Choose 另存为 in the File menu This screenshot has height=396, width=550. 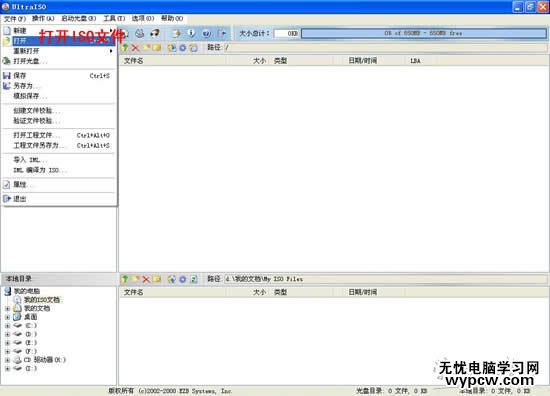click(59, 86)
